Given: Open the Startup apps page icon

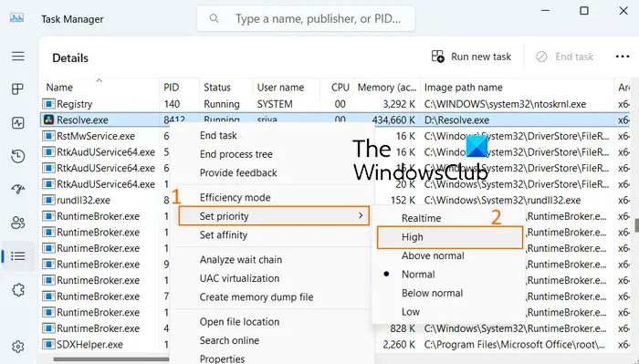Looking at the screenshot, I should coord(18,189).
